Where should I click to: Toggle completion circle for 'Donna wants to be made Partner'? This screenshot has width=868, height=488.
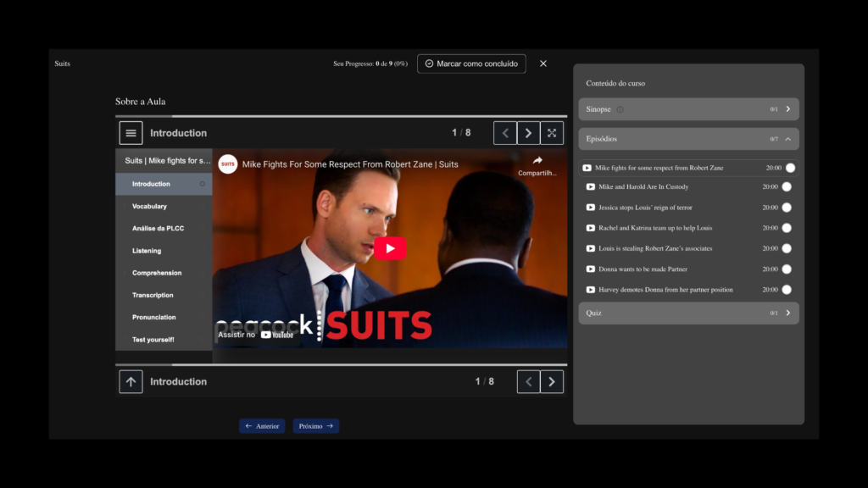click(787, 269)
